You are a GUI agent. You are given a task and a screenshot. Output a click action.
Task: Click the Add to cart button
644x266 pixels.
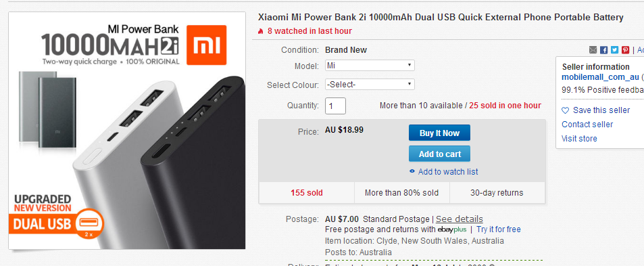pos(439,154)
